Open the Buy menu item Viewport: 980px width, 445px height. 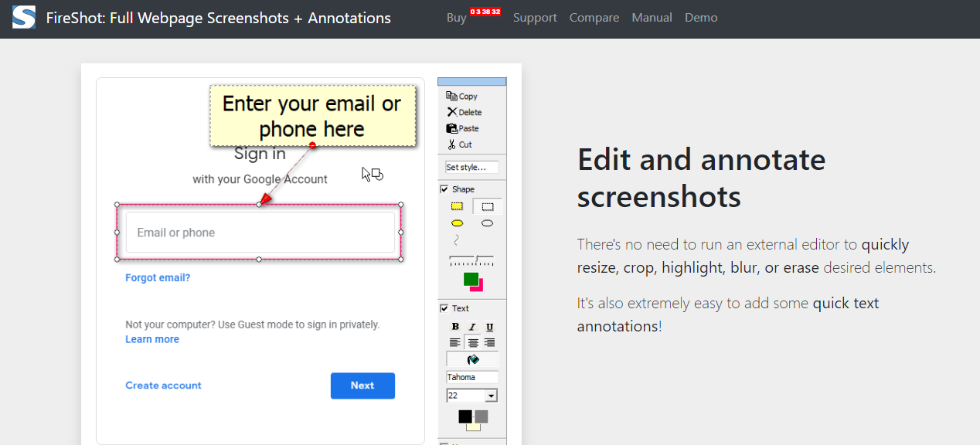pyautogui.click(x=457, y=17)
